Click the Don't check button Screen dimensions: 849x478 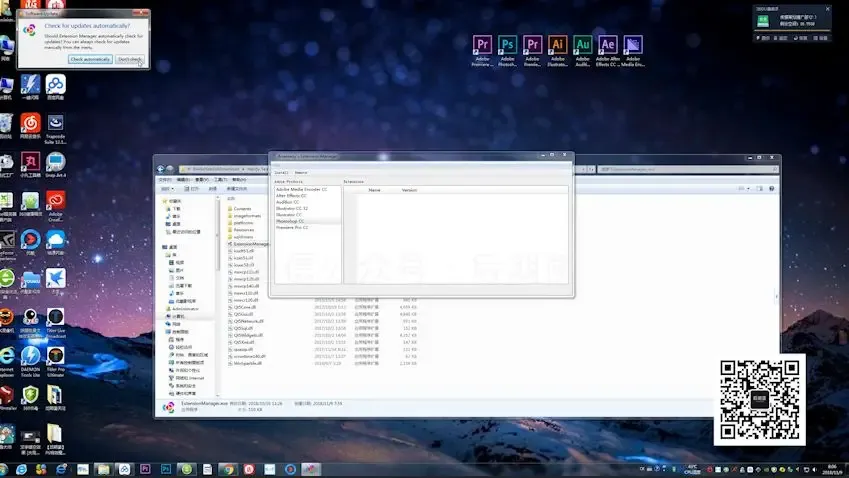tap(130, 59)
